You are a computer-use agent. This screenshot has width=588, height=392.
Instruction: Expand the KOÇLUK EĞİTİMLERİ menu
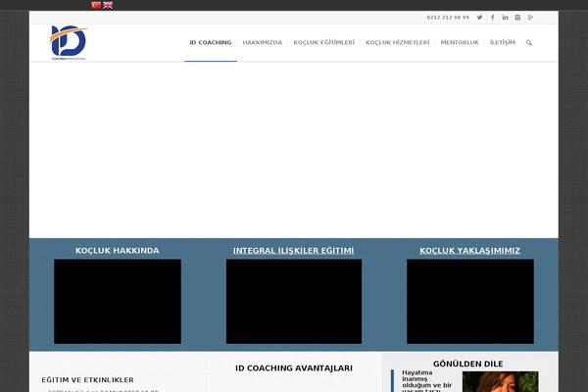coord(323,43)
